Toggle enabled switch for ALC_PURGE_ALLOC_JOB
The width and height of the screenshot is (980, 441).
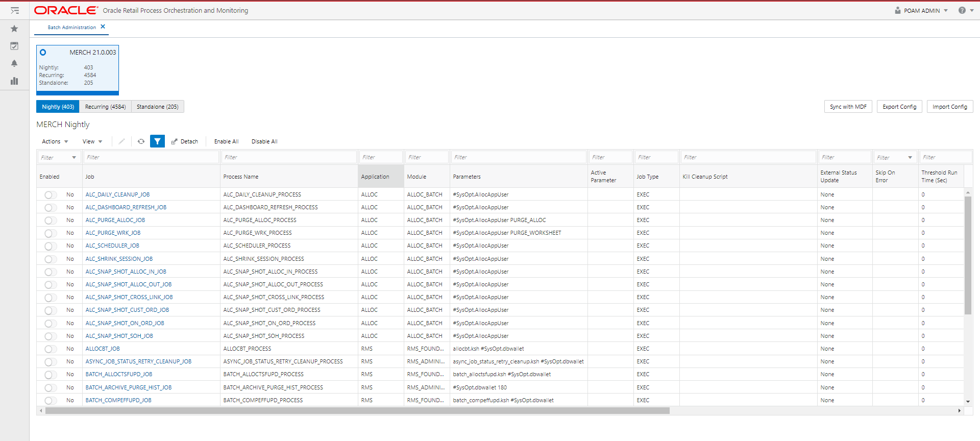51,220
